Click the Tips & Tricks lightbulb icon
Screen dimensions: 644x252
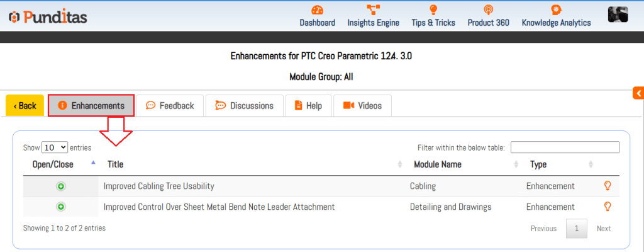click(433, 11)
